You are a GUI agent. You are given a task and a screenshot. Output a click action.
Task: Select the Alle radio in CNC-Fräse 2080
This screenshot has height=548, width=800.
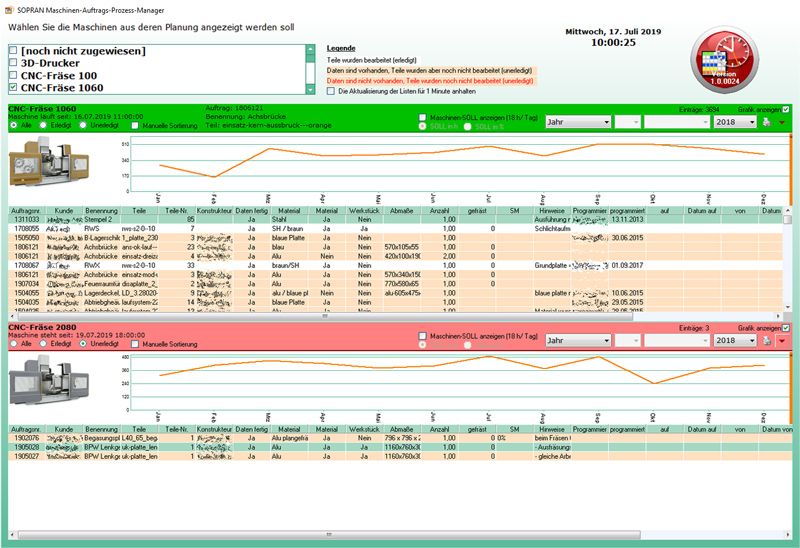[x=14, y=343]
